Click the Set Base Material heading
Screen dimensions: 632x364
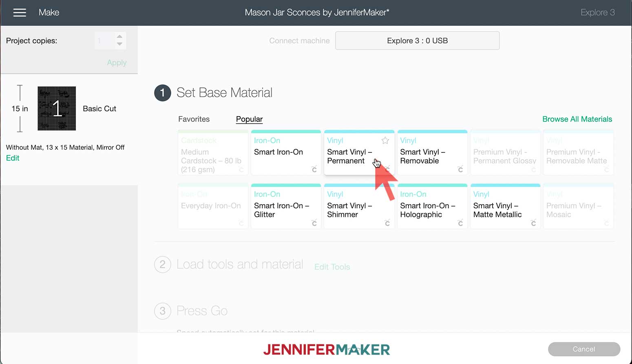click(224, 93)
